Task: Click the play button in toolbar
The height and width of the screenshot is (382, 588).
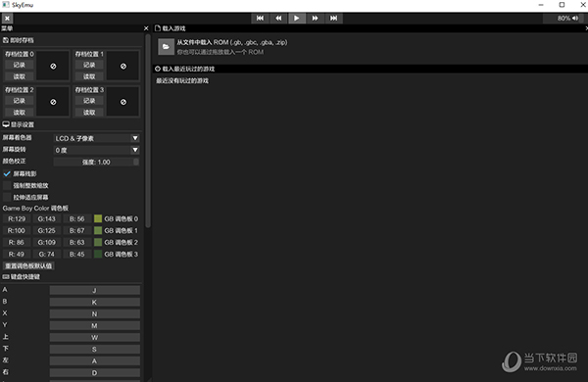Action: click(297, 18)
